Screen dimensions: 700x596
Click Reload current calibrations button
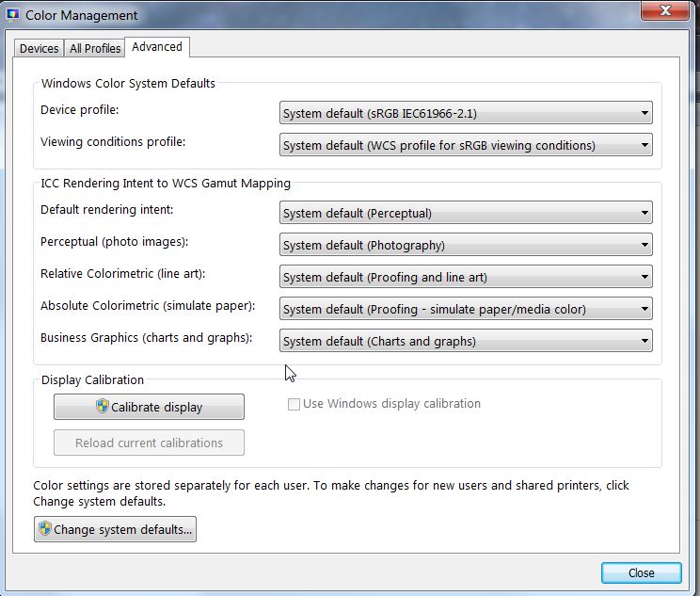point(149,443)
